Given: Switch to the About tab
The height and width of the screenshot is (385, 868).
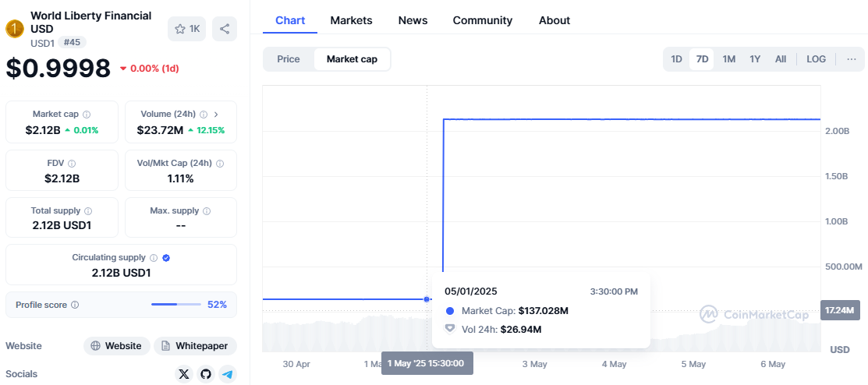Looking at the screenshot, I should tap(554, 20).
